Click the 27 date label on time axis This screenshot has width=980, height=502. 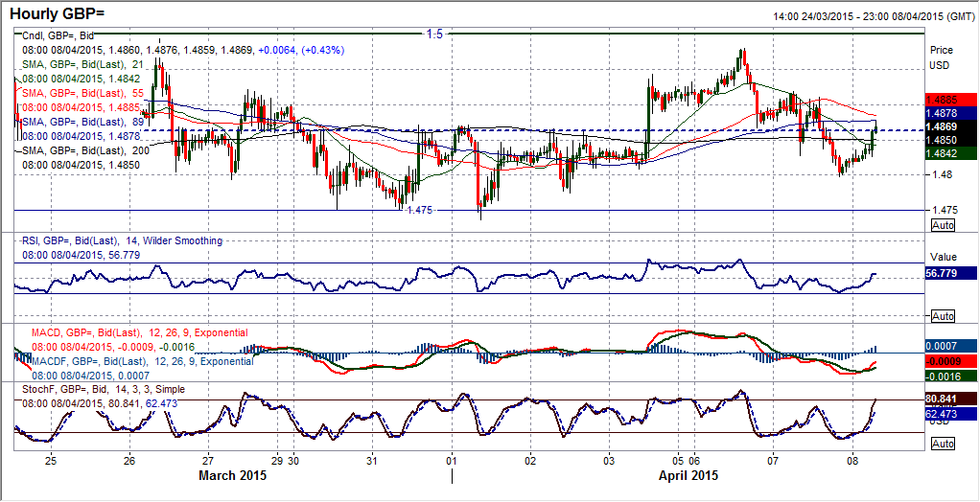[x=208, y=461]
